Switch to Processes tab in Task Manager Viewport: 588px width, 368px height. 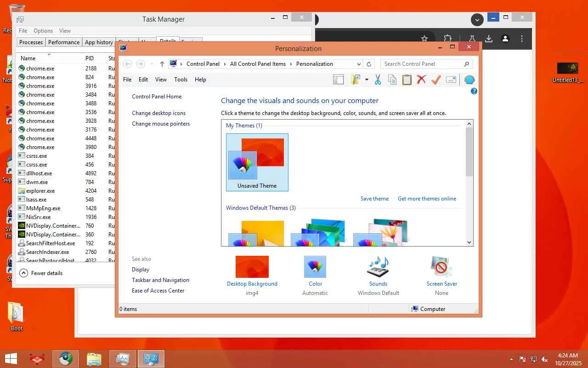pyautogui.click(x=31, y=42)
